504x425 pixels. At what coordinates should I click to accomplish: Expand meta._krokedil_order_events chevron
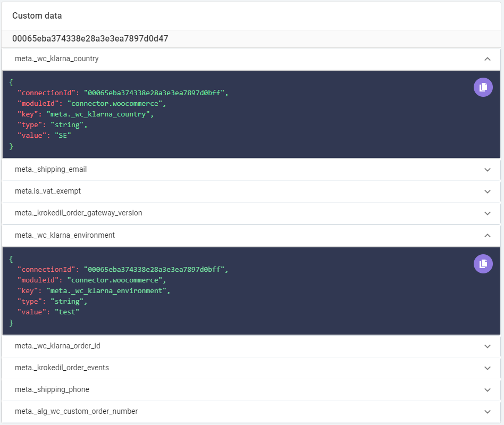[488, 368]
